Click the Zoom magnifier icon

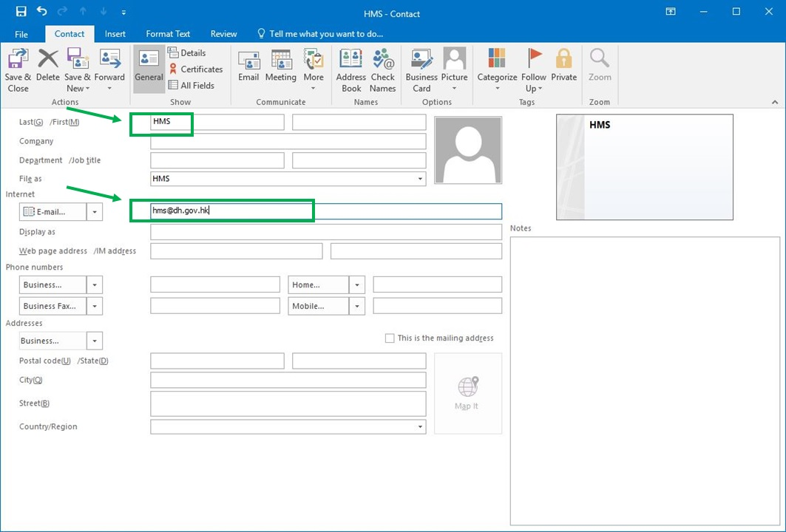point(600,66)
